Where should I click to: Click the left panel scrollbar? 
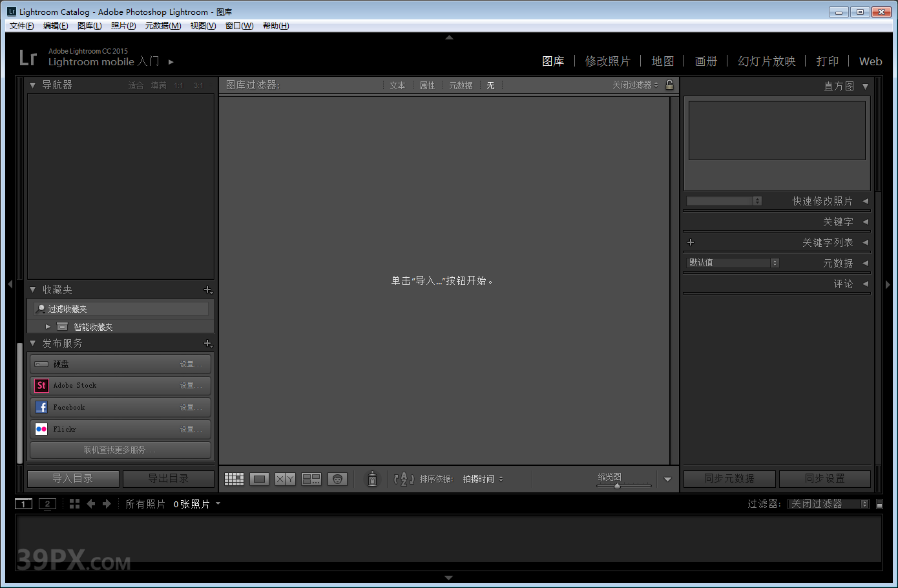coord(20,404)
